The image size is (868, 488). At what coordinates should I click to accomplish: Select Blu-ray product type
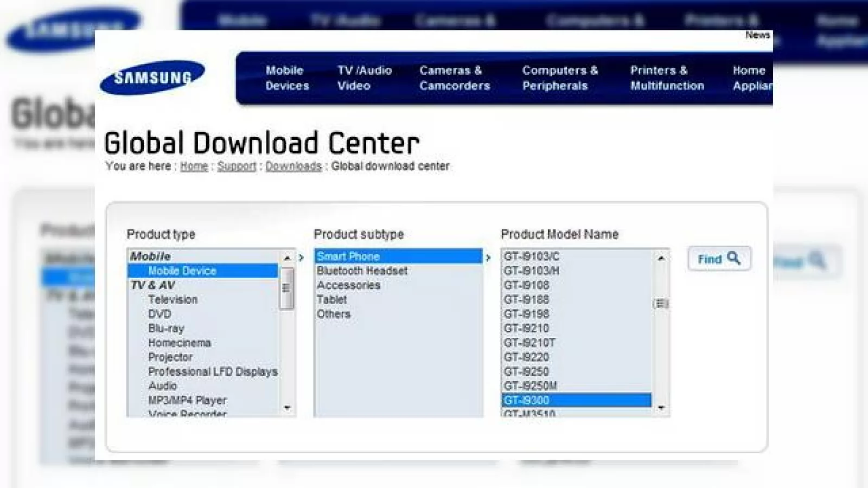[x=166, y=328]
